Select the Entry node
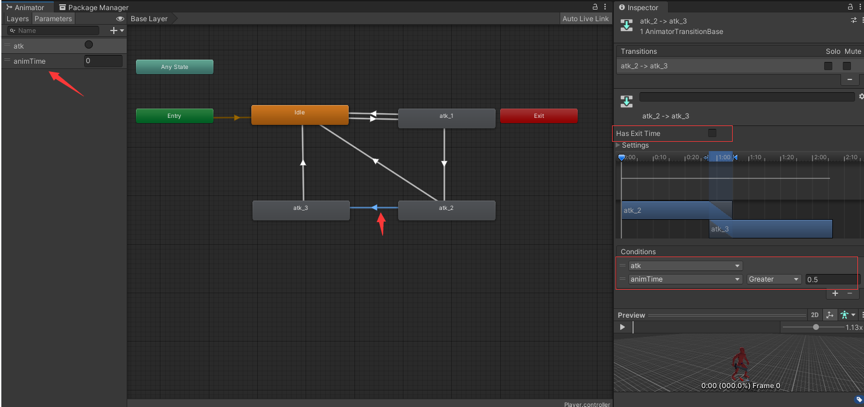 point(175,116)
